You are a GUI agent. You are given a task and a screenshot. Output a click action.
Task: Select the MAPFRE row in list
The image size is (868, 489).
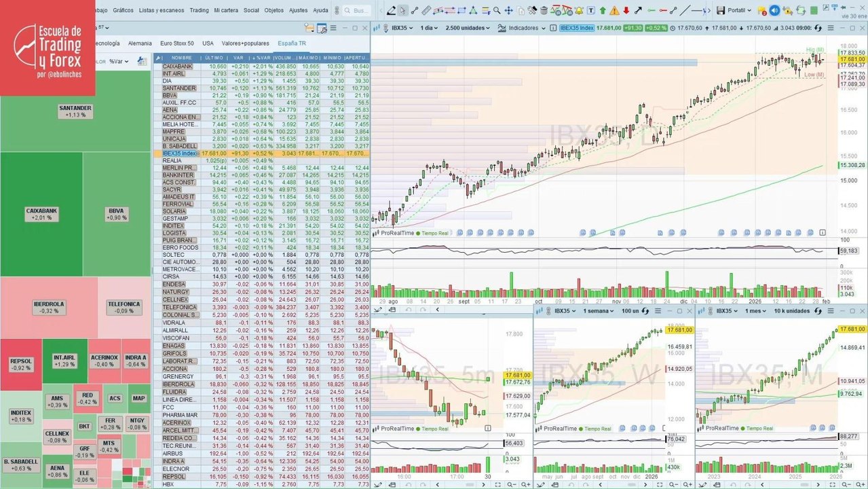262,131
